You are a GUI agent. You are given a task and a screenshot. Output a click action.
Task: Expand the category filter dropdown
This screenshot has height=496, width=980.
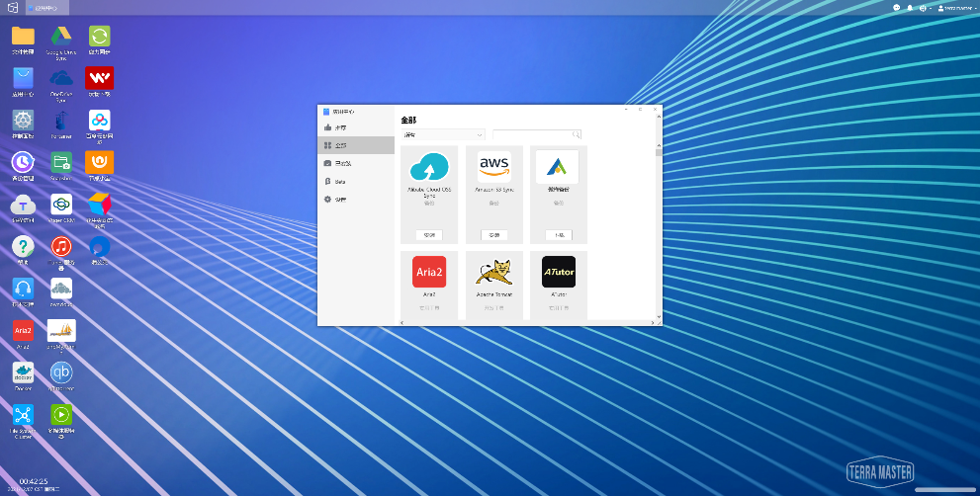coord(443,134)
